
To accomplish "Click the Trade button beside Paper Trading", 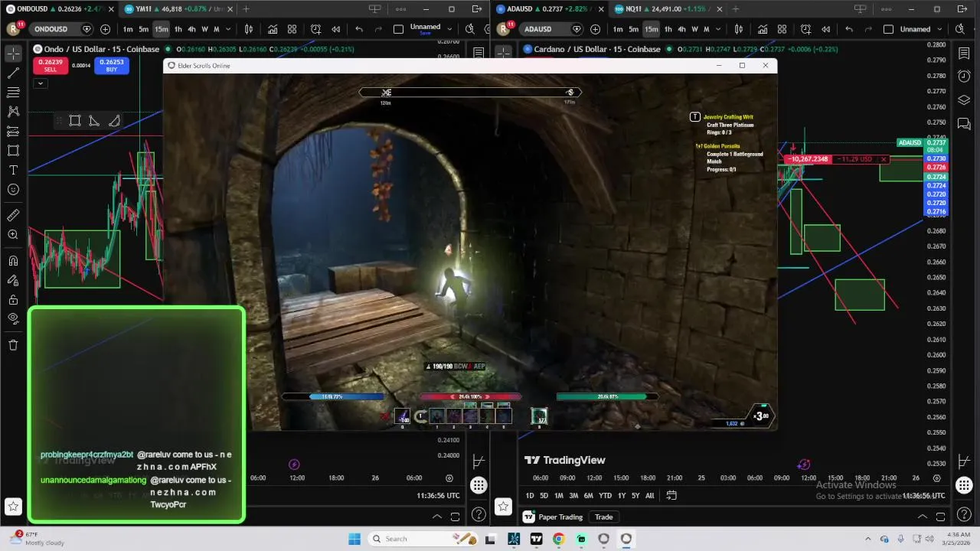I will click(x=604, y=517).
